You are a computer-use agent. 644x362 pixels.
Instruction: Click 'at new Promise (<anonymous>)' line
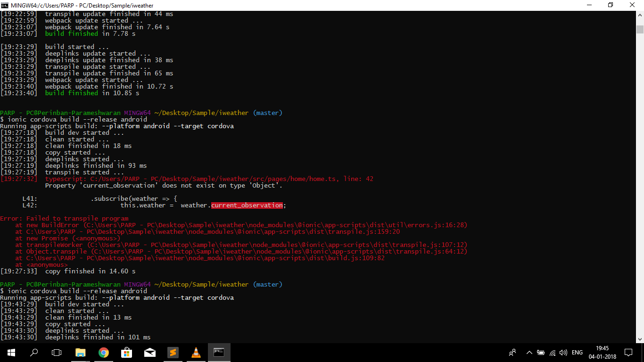pos(68,239)
